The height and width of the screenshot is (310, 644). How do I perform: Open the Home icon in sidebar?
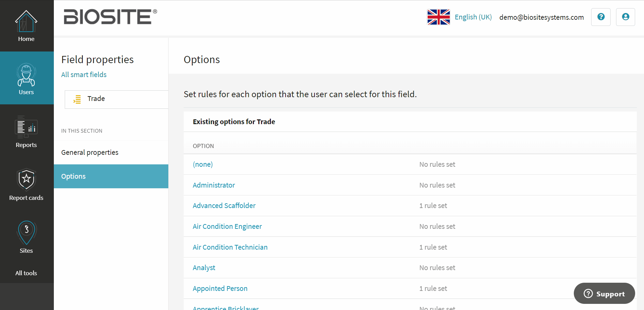coord(26,21)
